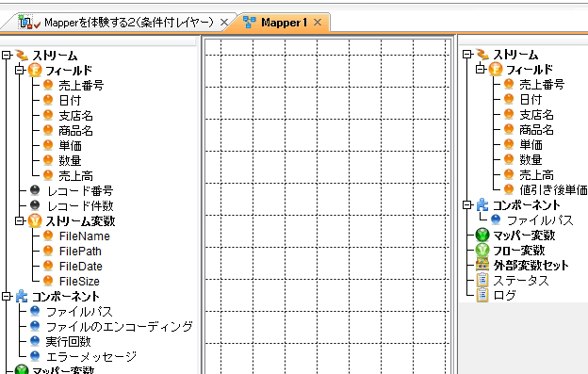The image size is (588, 374).
Task: Select ファイルのエンコーディング in left tree
Action: point(120,326)
